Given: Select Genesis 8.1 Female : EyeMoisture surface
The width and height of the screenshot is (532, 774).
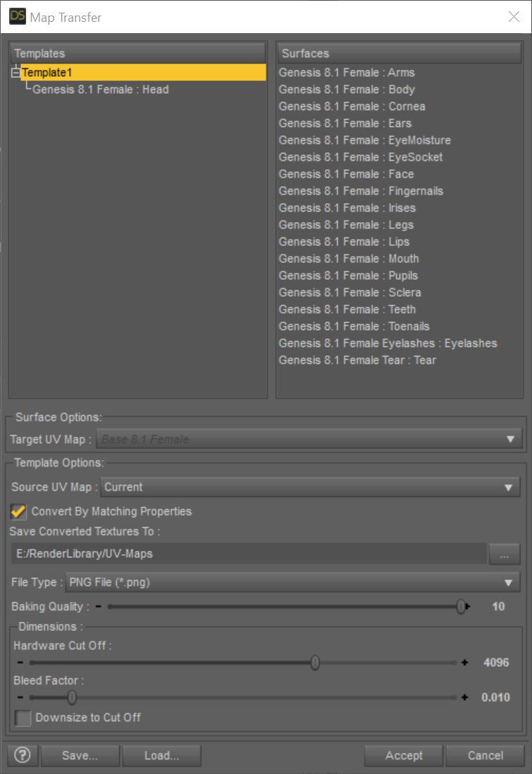Looking at the screenshot, I should [x=365, y=140].
